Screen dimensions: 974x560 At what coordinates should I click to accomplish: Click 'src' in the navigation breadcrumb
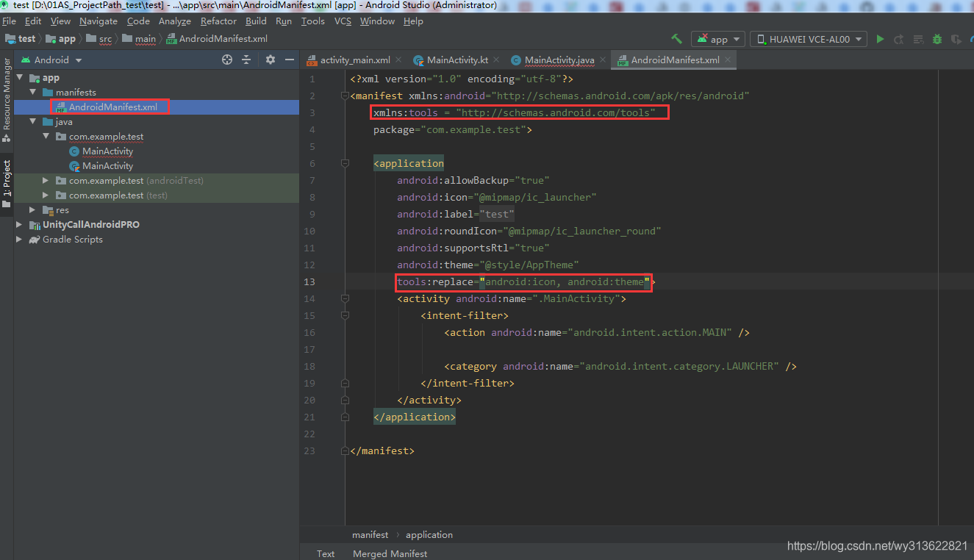tap(106, 39)
